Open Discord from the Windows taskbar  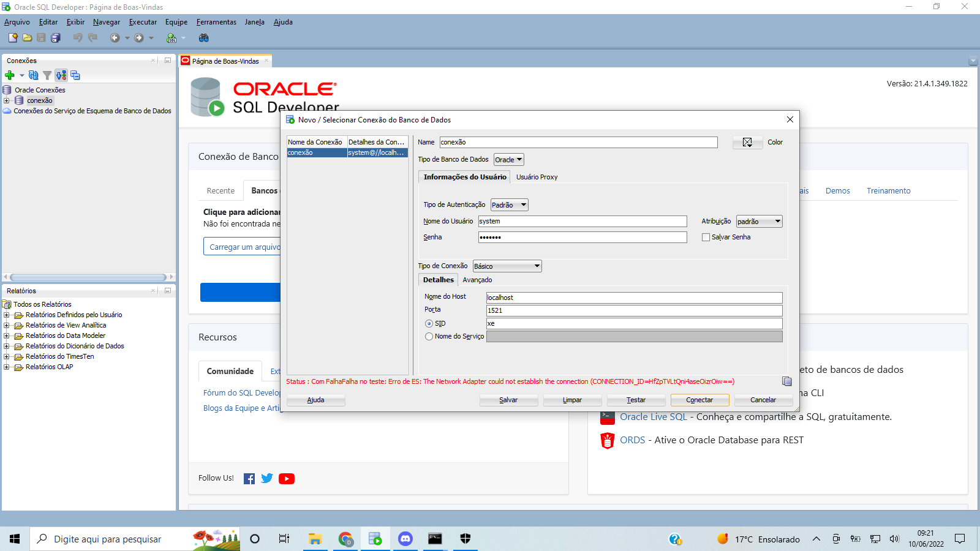coord(405,539)
